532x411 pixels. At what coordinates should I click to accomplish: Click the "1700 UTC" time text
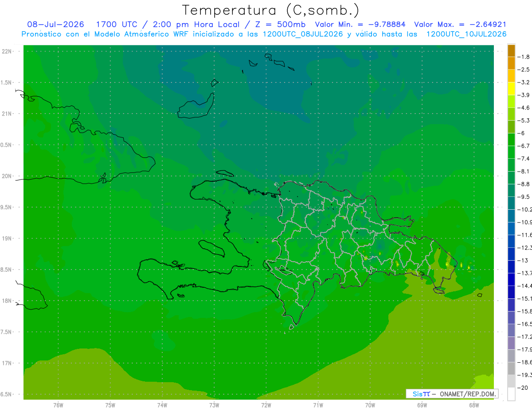click(x=117, y=24)
